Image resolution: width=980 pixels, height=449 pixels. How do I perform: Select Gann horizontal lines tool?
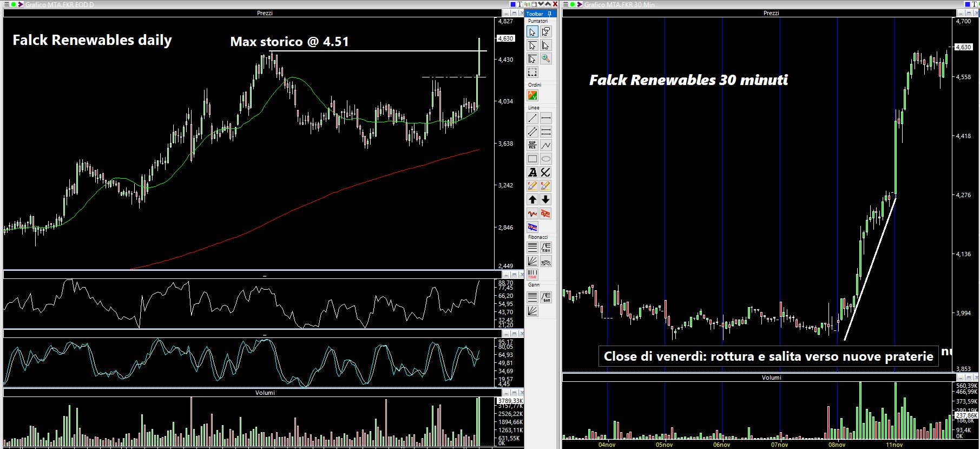pyautogui.click(x=532, y=297)
